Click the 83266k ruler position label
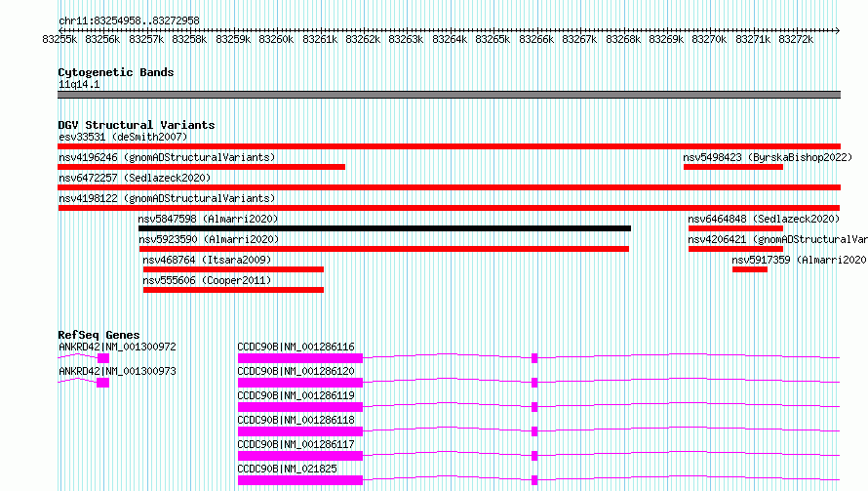The image size is (868, 491). click(x=536, y=39)
